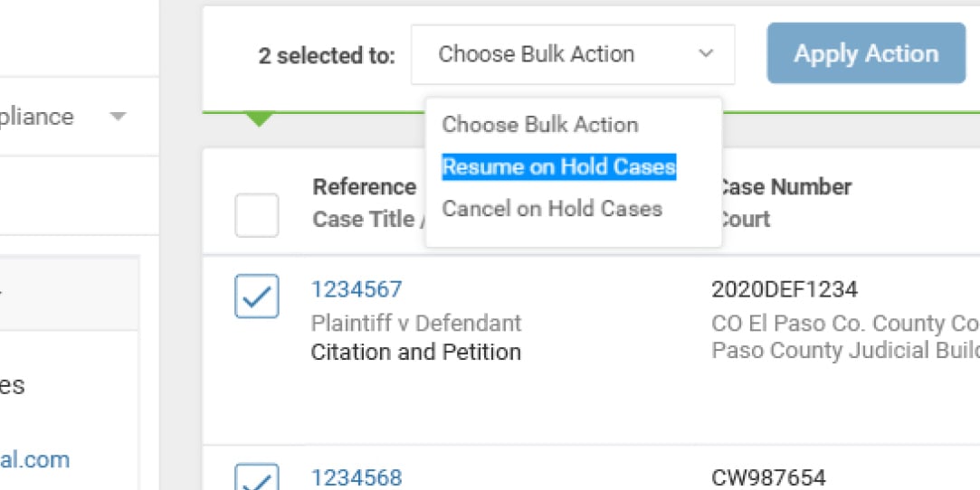Click the green triangle indicator under selection bar
980x490 pixels.
(x=260, y=119)
